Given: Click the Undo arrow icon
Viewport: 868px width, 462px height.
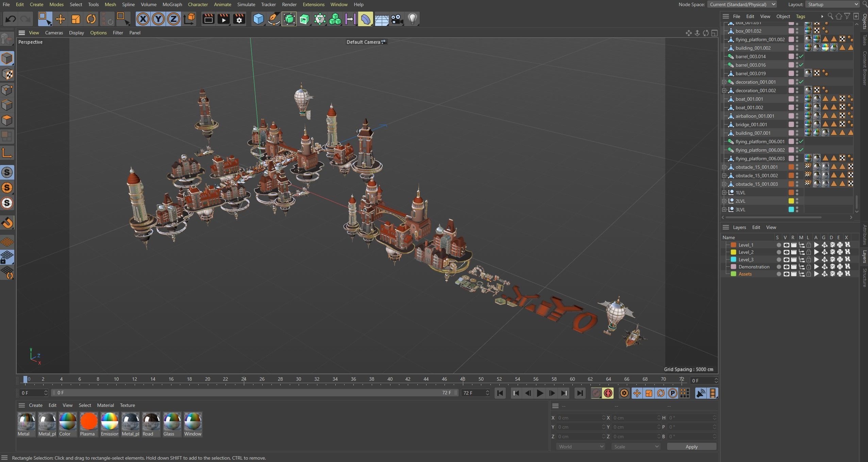Looking at the screenshot, I should pos(11,19).
